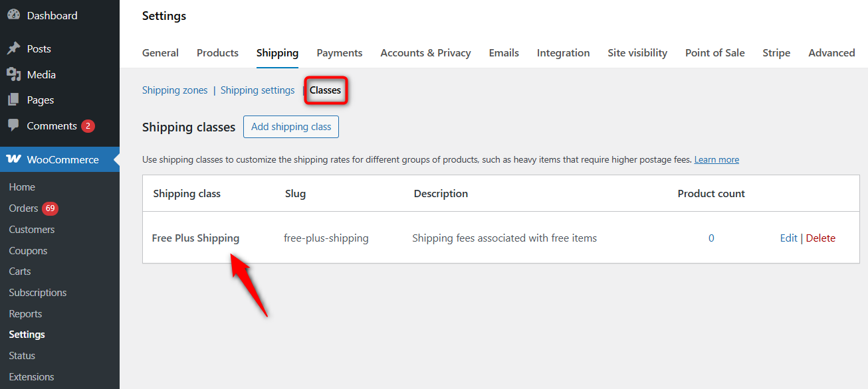Switch to the Payments tab
The height and width of the screenshot is (389, 868).
coord(339,52)
